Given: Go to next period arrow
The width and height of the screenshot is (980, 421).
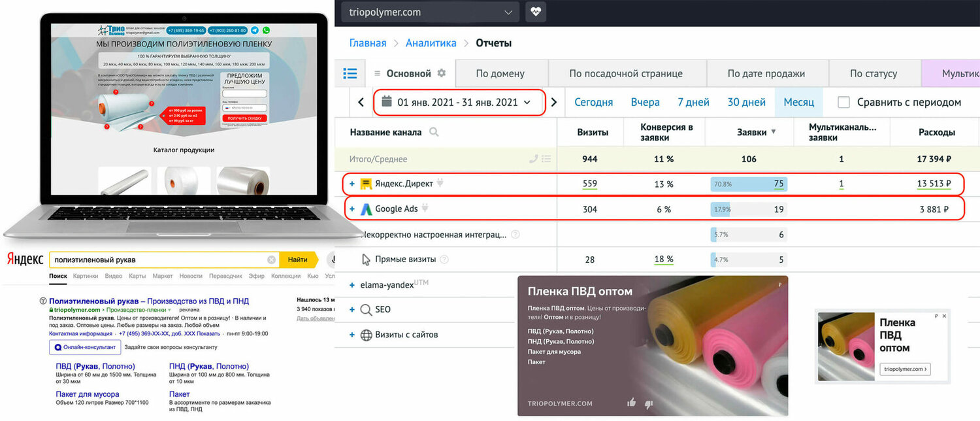Looking at the screenshot, I should point(554,102).
